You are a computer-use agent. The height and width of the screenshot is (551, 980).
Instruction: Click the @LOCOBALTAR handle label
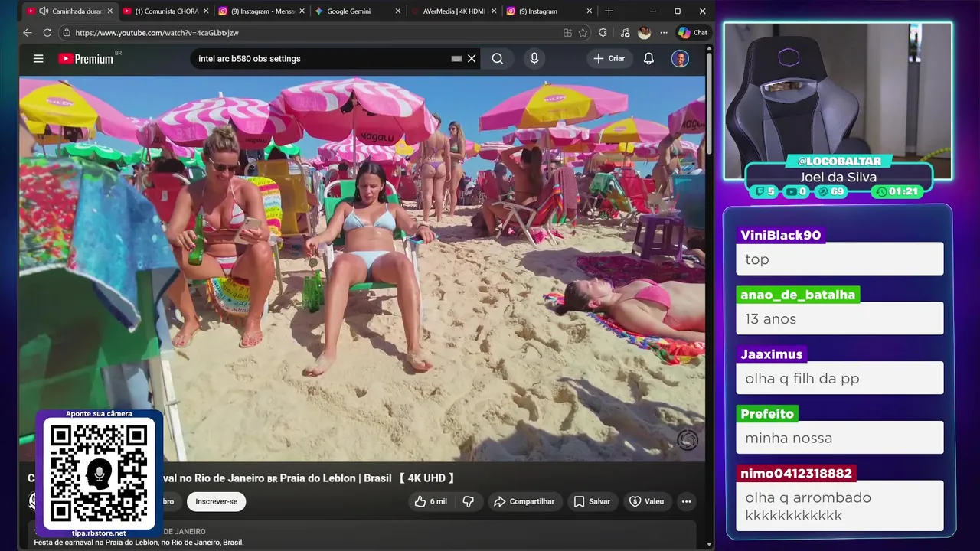(839, 161)
